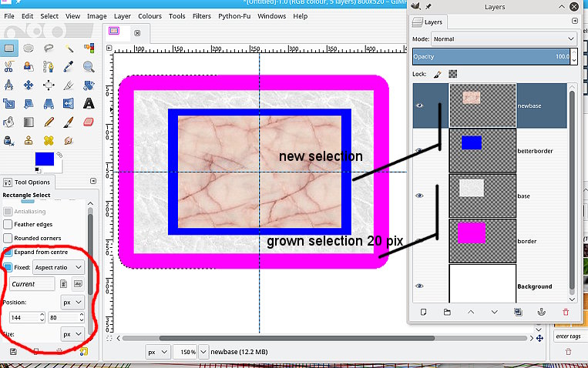Viewport: 588px width, 368px height.
Task: Delete the selected layer
Action: point(566,312)
